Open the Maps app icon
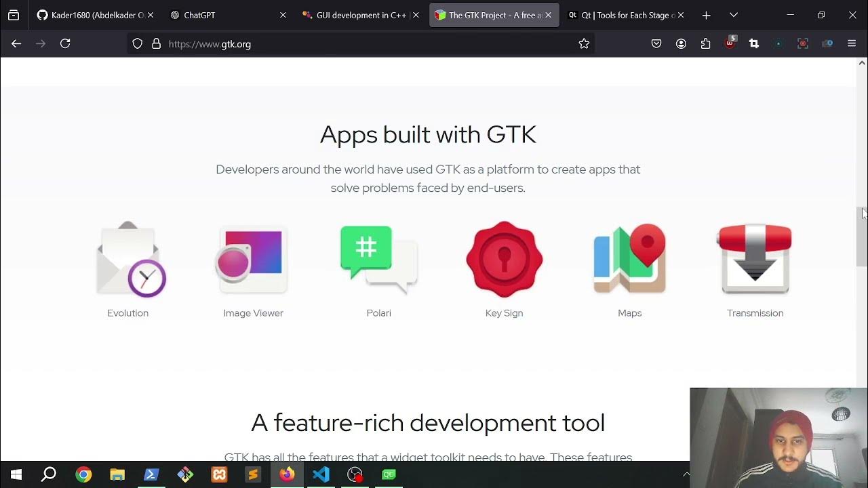The height and width of the screenshot is (488, 868). [630, 259]
